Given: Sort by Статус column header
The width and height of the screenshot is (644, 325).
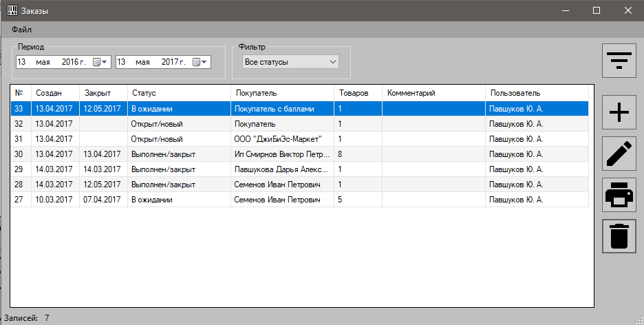Looking at the screenshot, I should [179, 93].
